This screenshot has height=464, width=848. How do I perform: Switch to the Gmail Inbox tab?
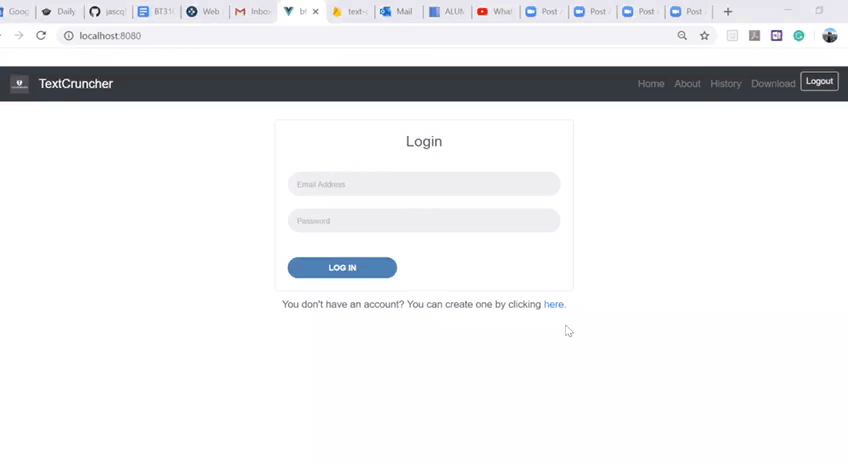pos(253,11)
